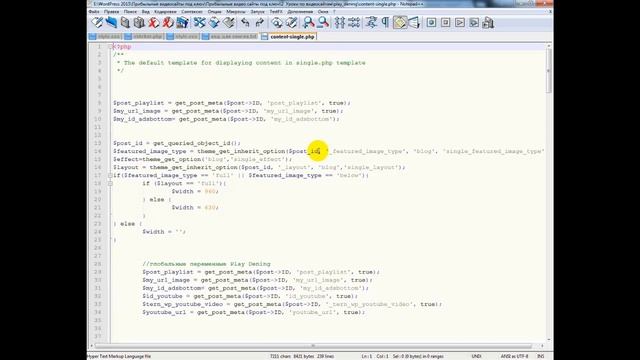Stop macro recording with stop icon
This screenshot has height=360, width=640.
click(x=445, y=23)
